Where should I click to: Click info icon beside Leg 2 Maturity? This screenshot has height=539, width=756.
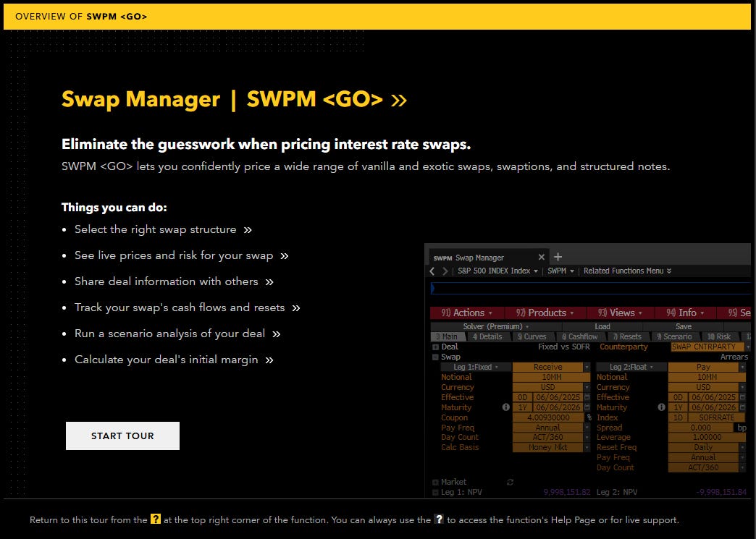(x=662, y=407)
